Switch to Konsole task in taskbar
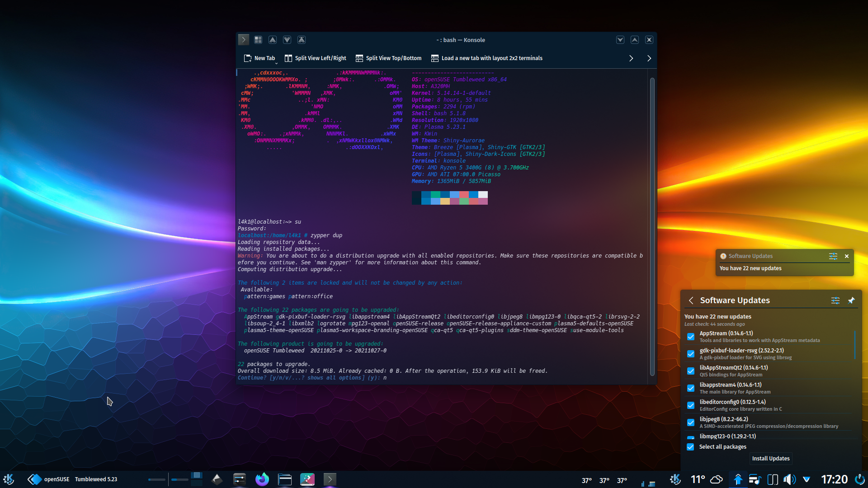 pos(330,479)
